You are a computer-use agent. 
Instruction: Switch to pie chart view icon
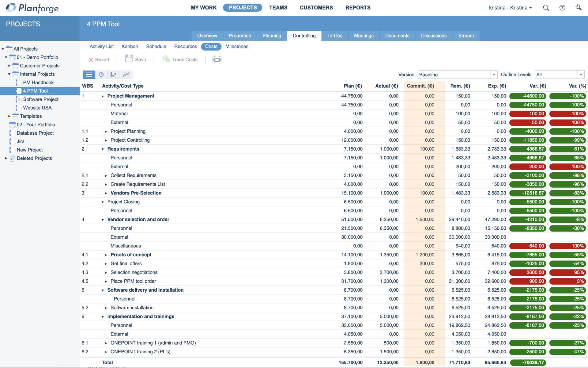101,75
